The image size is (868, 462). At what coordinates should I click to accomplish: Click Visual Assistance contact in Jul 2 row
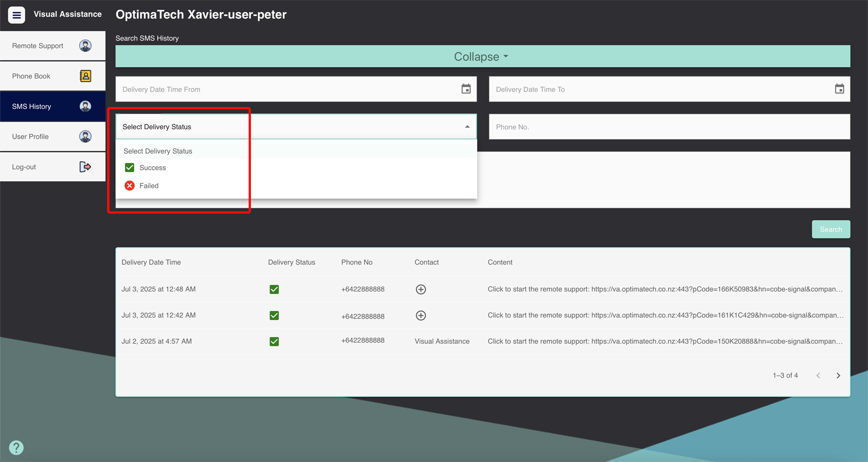pyautogui.click(x=442, y=341)
